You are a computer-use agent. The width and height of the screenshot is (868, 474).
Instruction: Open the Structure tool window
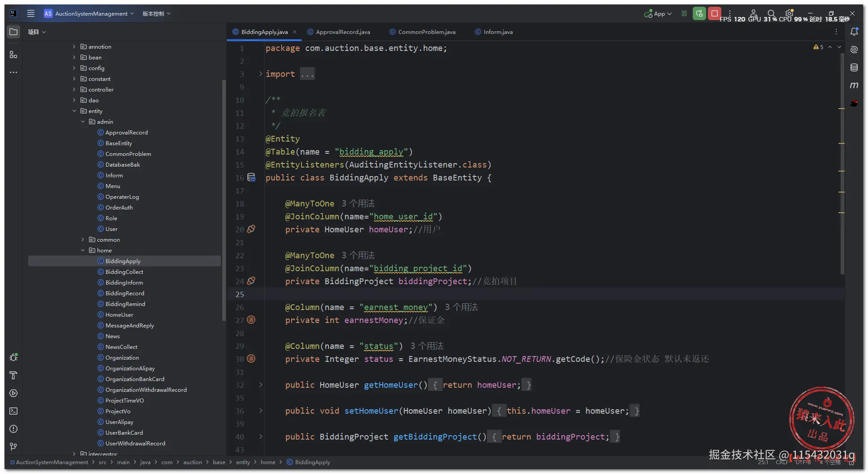(x=13, y=55)
